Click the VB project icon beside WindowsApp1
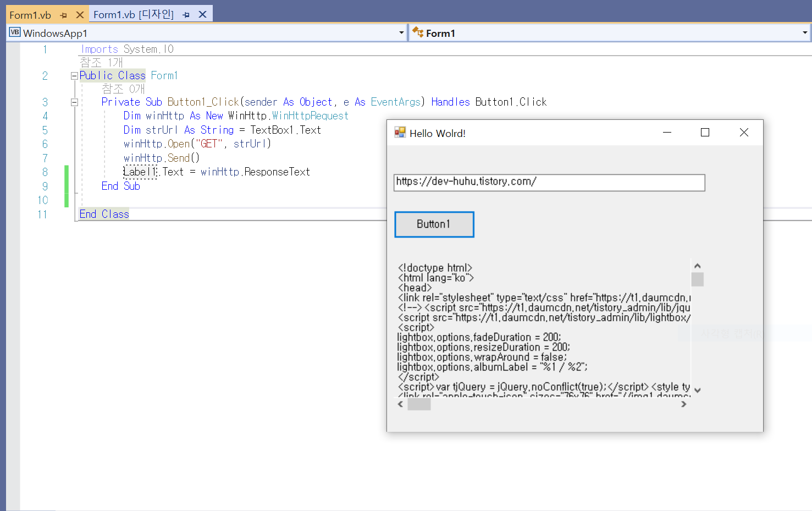Image resolution: width=812 pixels, height=511 pixels. coord(15,32)
